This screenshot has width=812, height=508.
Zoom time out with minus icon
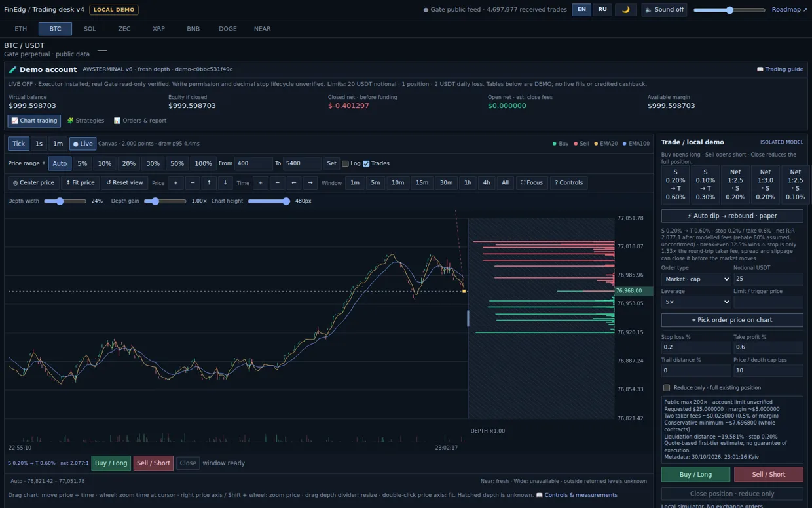click(277, 183)
